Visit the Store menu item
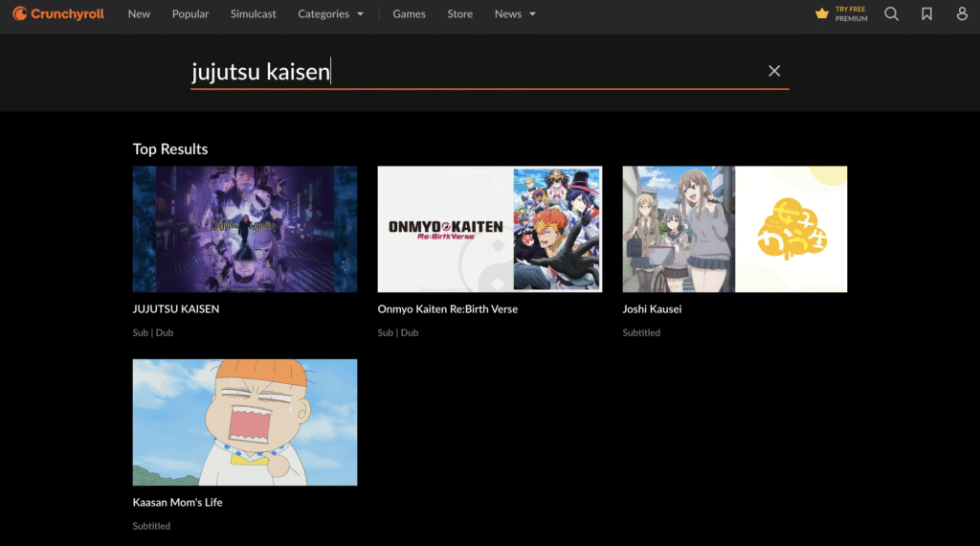This screenshot has width=980, height=546. [x=460, y=13]
